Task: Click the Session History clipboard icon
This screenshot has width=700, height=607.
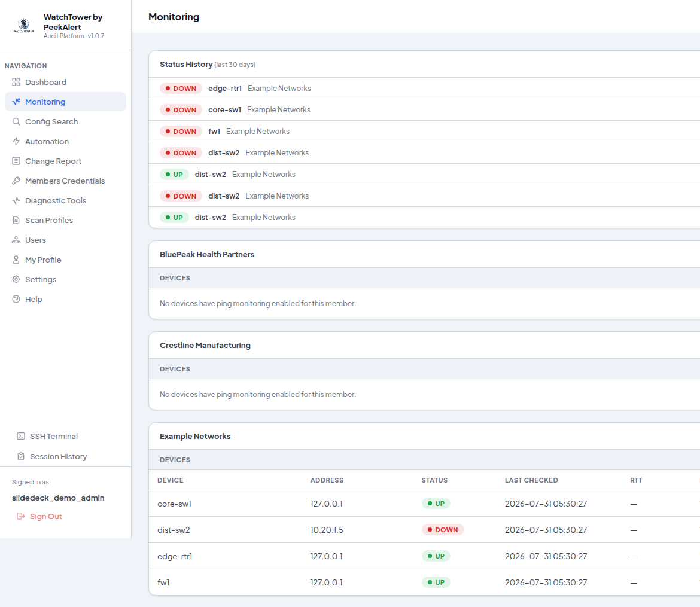Action: point(21,456)
